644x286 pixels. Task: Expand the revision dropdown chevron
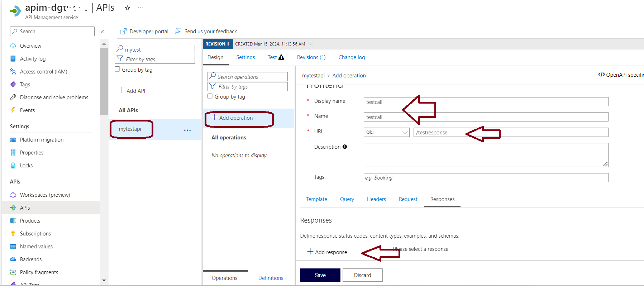click(x=310, y=44)
